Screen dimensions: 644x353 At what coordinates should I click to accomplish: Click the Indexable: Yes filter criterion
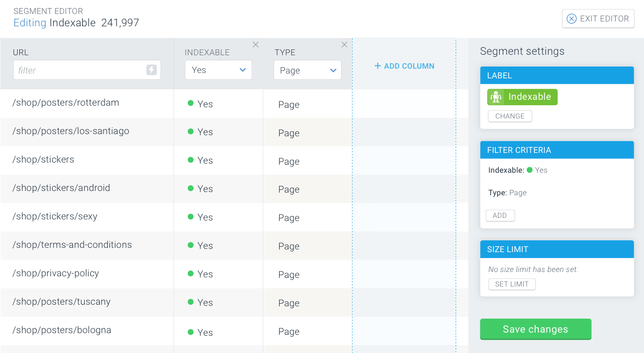pos(518,170)
